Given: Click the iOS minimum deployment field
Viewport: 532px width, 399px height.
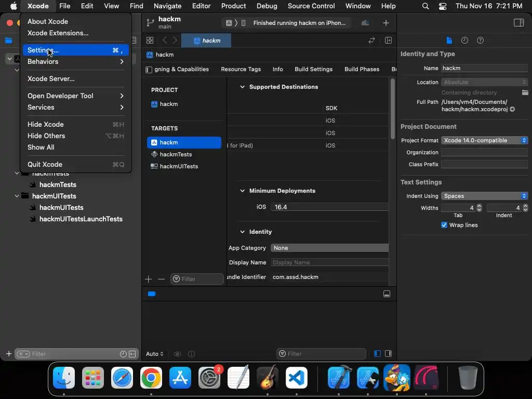Looking at the screenshot, I should click(330, 207).
